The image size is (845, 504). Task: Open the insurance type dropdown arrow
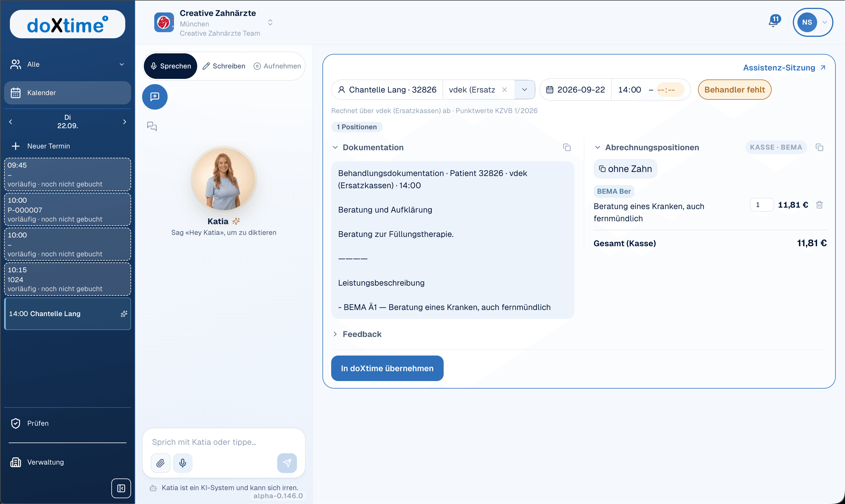[525, 90]
